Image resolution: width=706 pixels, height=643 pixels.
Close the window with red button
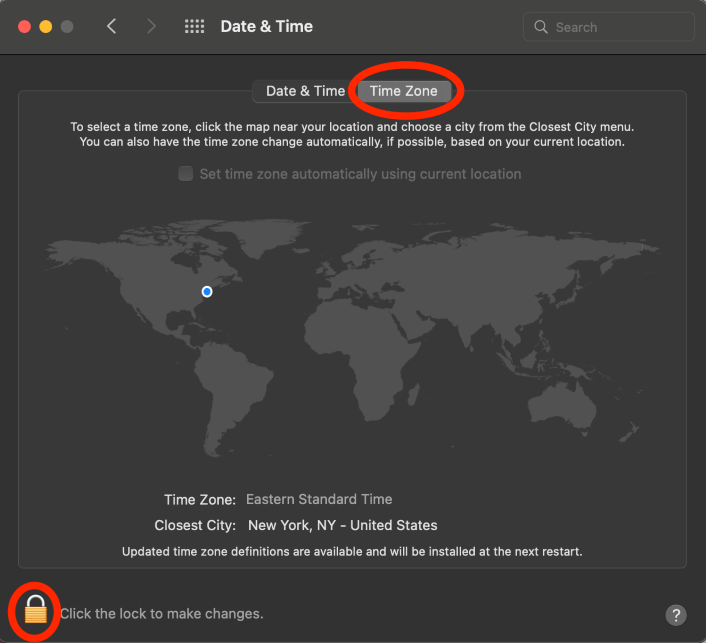pos(24,27)
